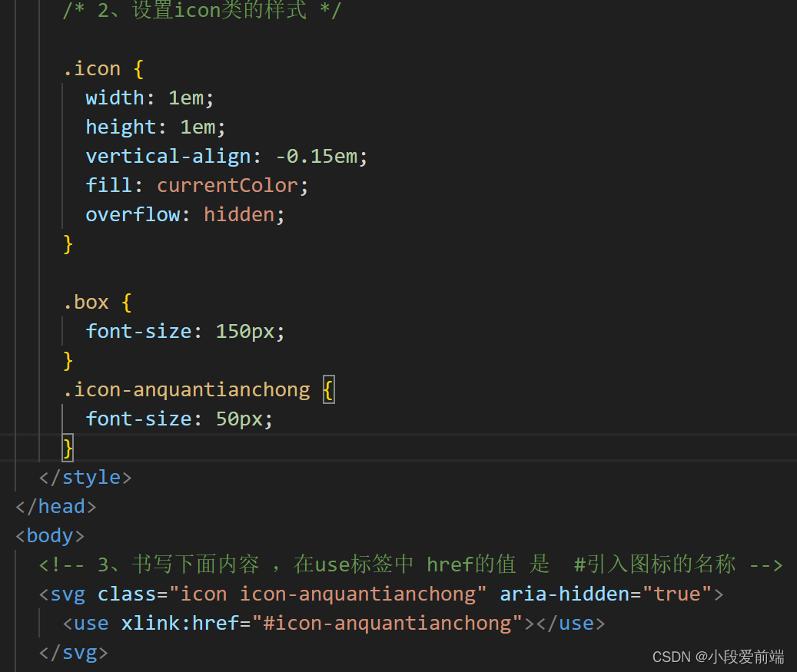This screenshot has height=672, width=797.
Task: Click the vertical-align property name
Action: point(168,156)
